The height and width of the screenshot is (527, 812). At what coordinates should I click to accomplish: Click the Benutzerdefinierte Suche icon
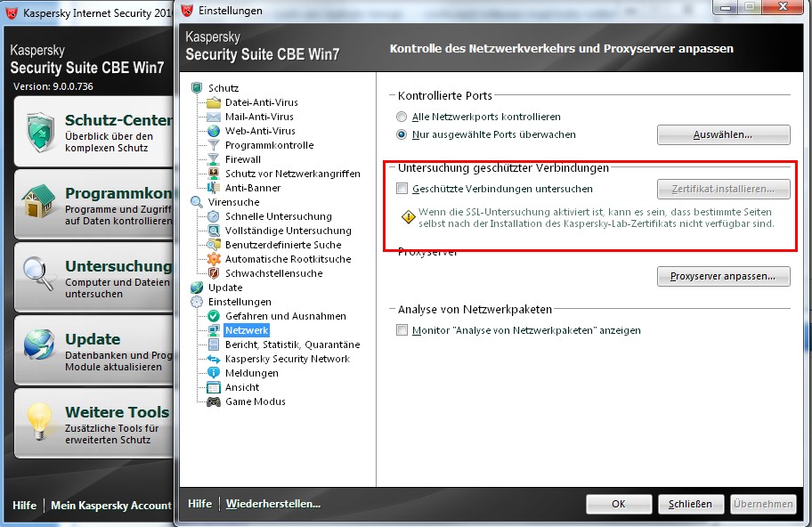click(x=214, y=245)
